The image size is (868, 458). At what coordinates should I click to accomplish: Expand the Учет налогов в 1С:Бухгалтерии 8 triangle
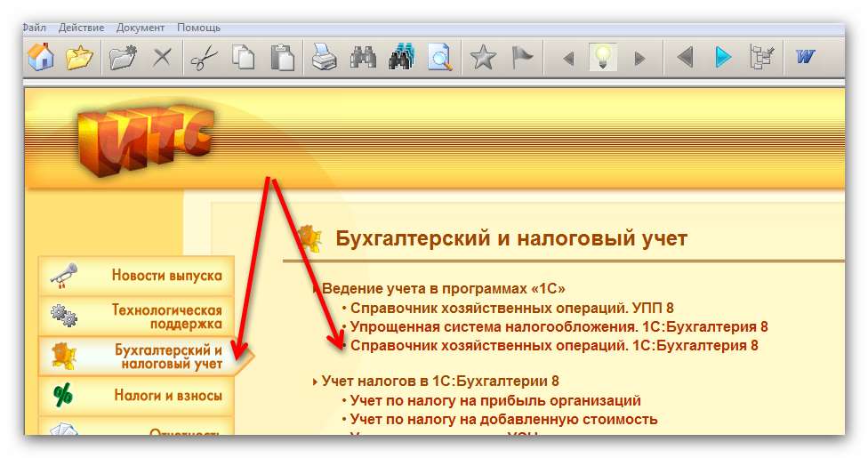(315, 382)
